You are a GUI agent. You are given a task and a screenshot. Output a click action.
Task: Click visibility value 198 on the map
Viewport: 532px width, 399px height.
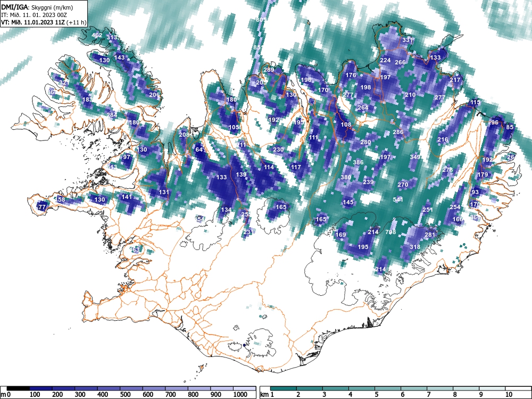click(x=366, y=87)
